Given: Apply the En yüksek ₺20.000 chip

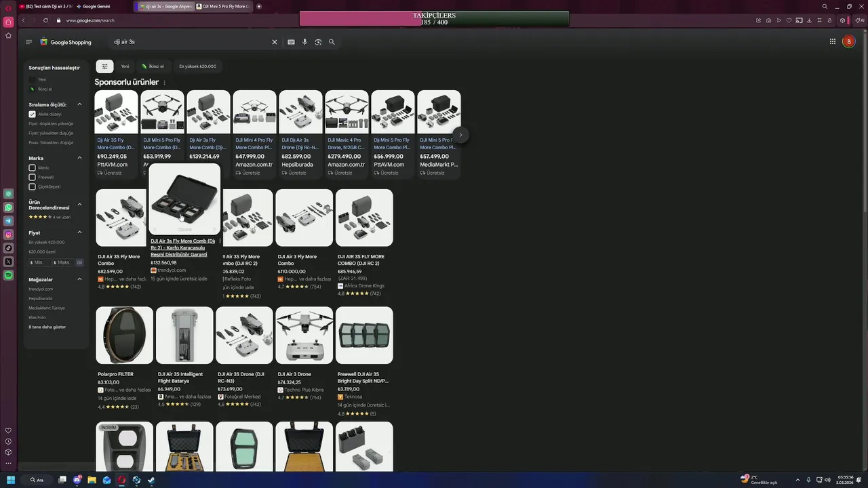Looking at the screenshot, I should pyautogui.click(x=197, y=66).
